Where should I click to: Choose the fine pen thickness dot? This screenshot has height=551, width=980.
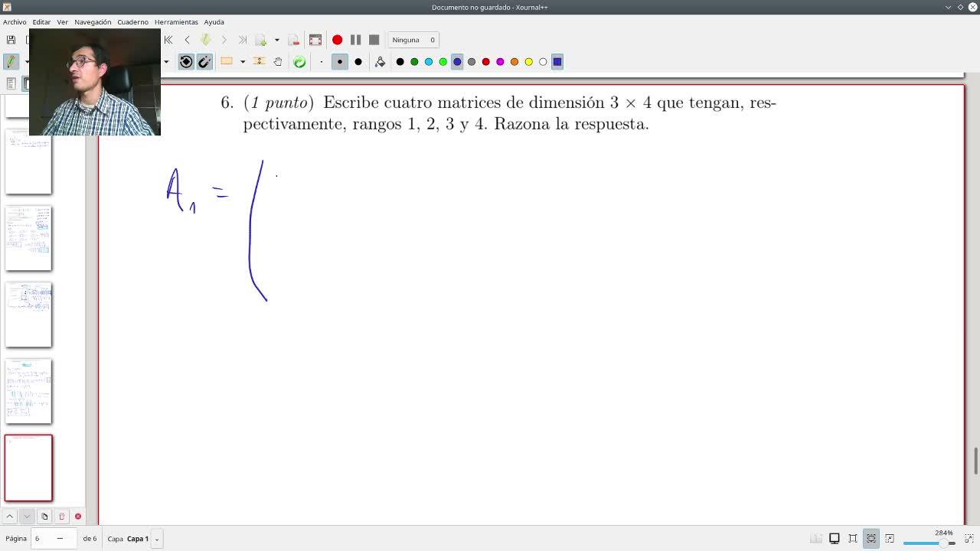pyautogui.click(x=322, y=62)
